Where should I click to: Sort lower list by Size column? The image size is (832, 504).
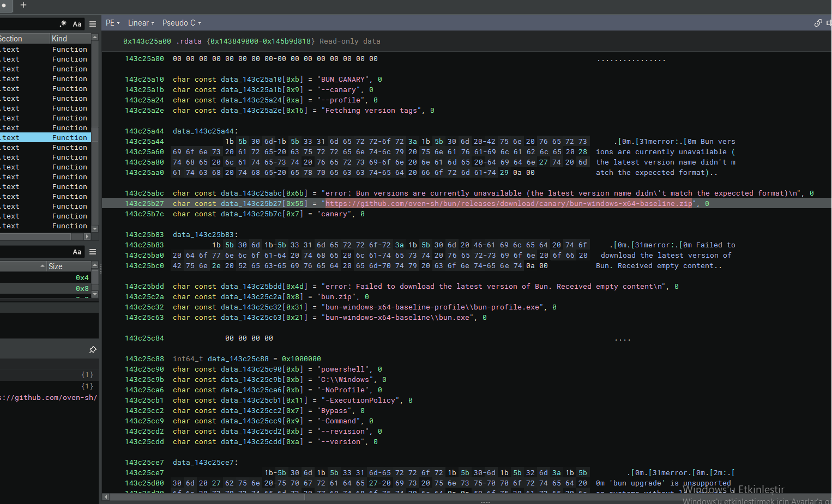69,266
